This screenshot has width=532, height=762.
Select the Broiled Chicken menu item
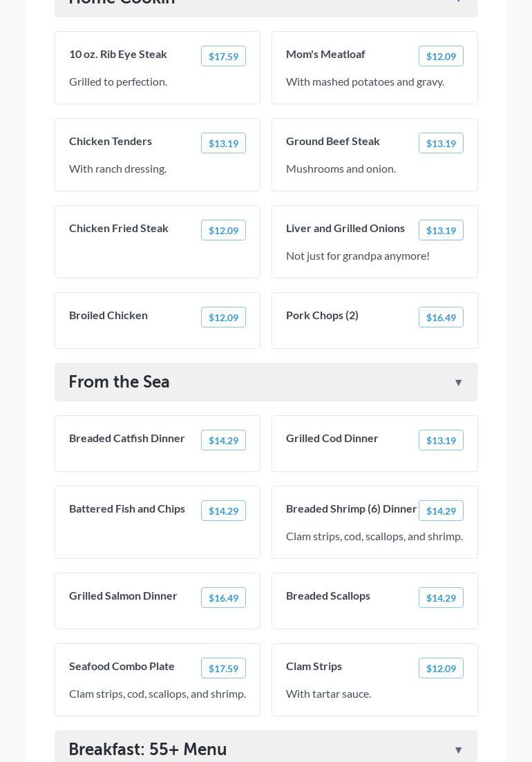(x=108, y=315)
